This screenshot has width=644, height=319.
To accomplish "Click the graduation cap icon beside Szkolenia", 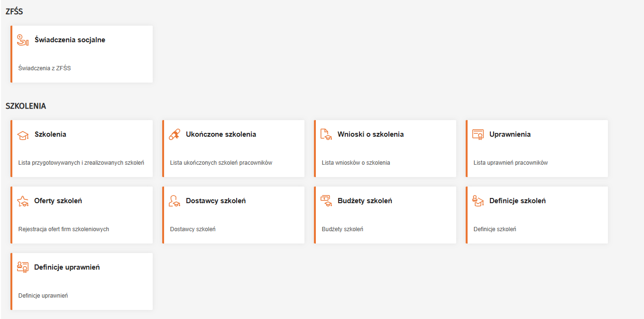I will coord(23,135).
